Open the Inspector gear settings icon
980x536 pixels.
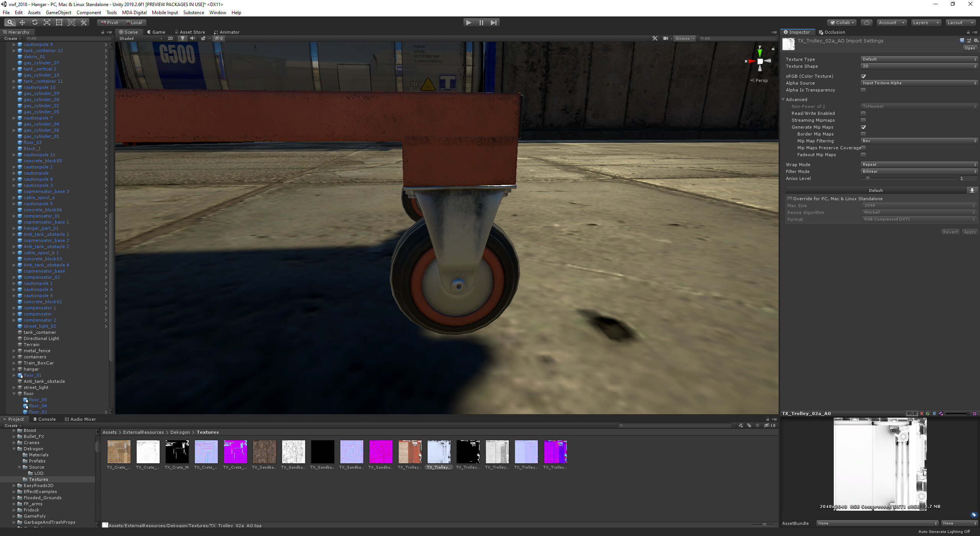click(x=975, y=40)
